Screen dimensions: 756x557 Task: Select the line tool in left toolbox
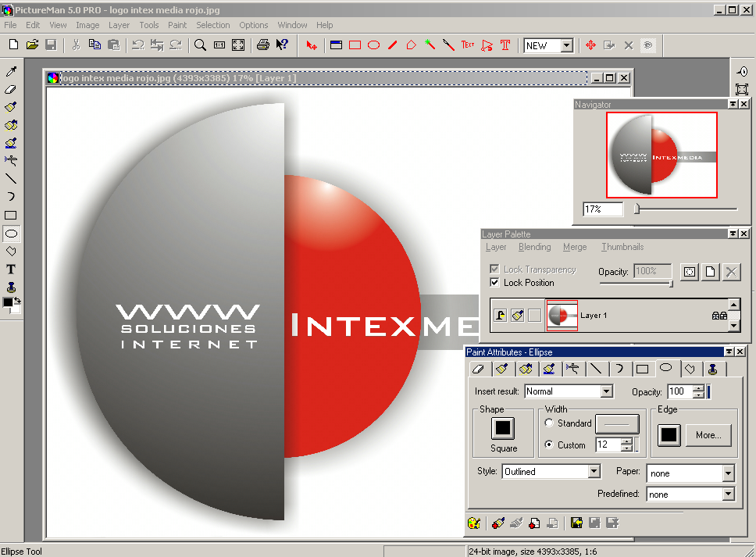point(11,179)
